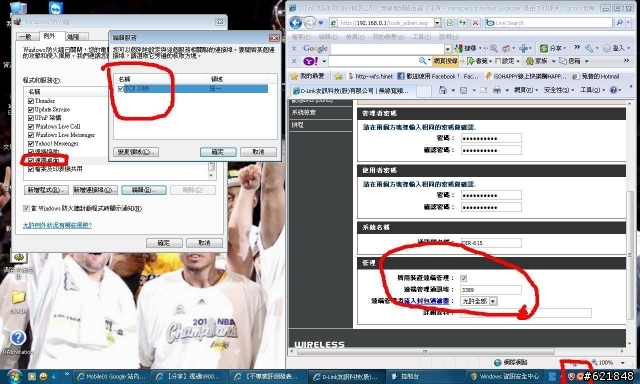Toggle the Windows Live Messenger checkbox

pos(31,135)
